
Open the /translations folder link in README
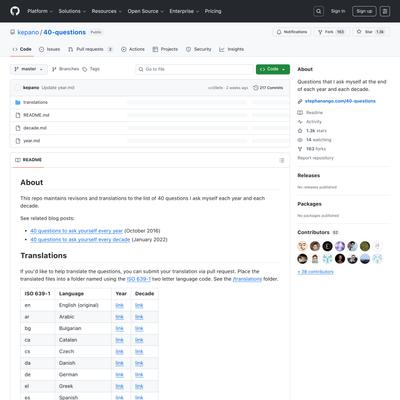click(x=247, y=279)
